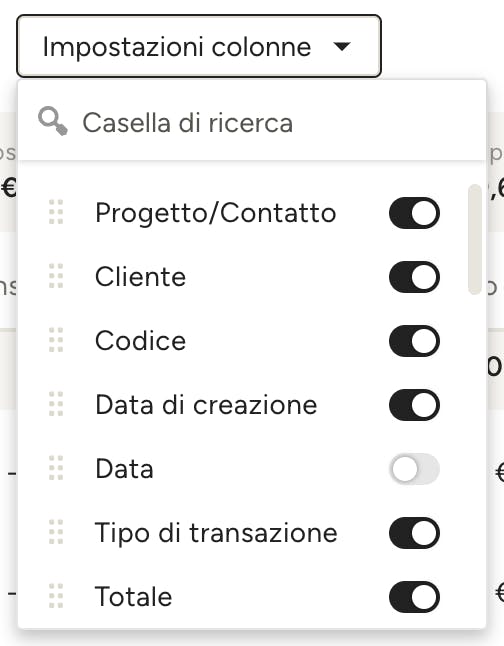Disable the Progetto/Contatto column toggle
Screen dimensions: 504x646
pos(414,213)
